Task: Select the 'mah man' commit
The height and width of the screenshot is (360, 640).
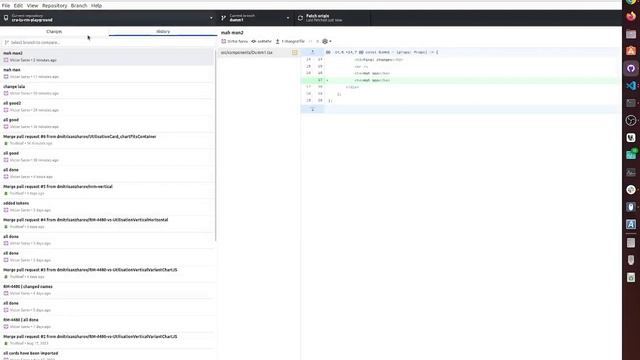Action: [107, 73]
